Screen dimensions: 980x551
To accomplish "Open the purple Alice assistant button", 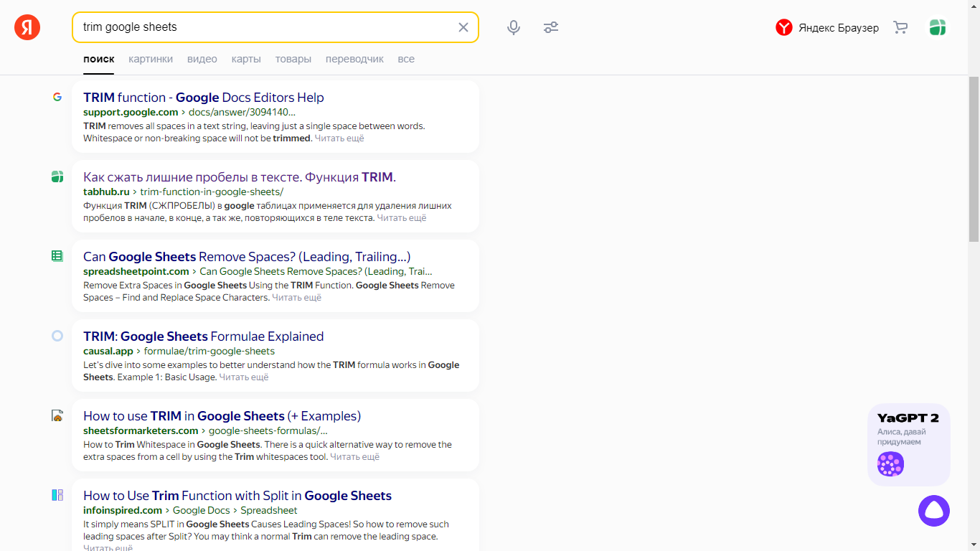I will [934, 511].
